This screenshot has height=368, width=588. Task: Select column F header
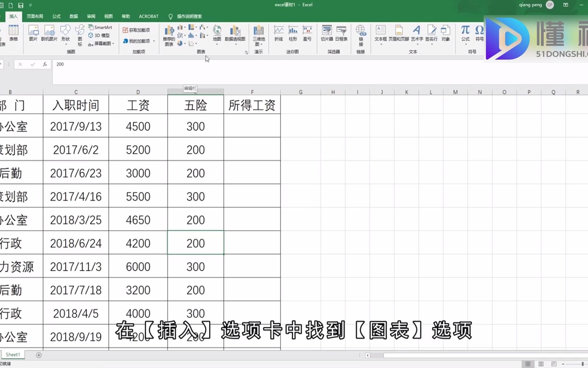pos(252,92)
